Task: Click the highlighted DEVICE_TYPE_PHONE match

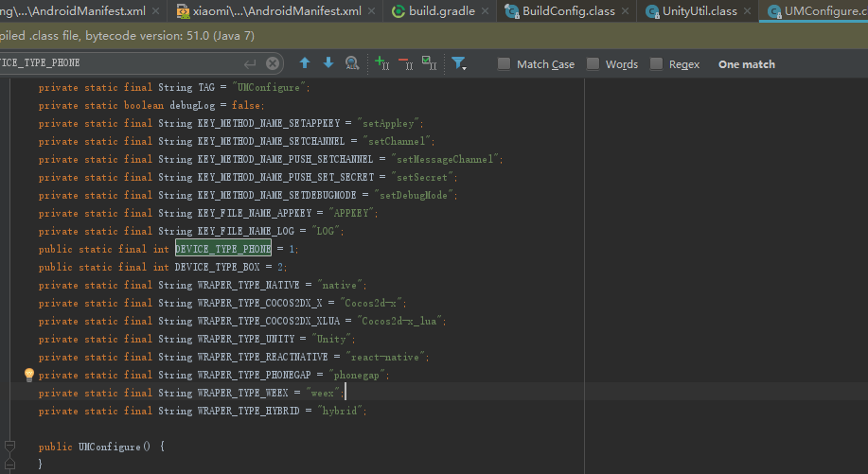Action: pyautogui.click(x=223, y=249)
